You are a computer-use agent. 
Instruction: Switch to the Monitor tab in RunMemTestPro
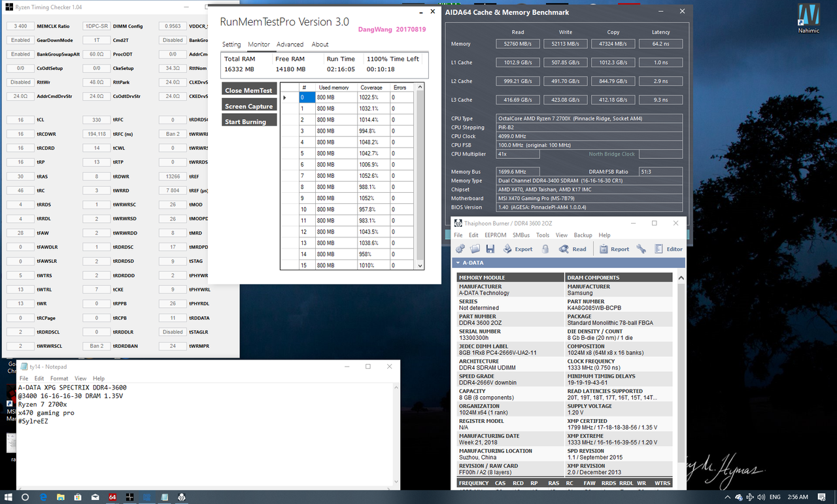pyautogui.click(x=258, y=44)
